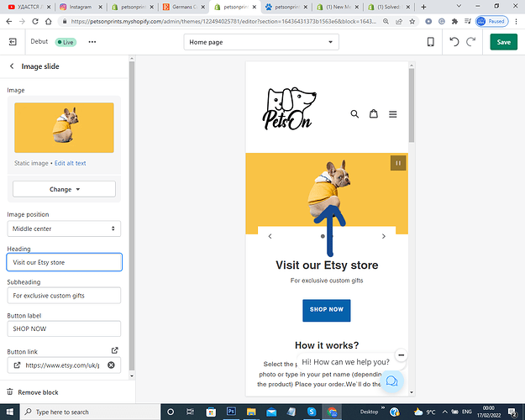Click the browser home button

[49, 22]
